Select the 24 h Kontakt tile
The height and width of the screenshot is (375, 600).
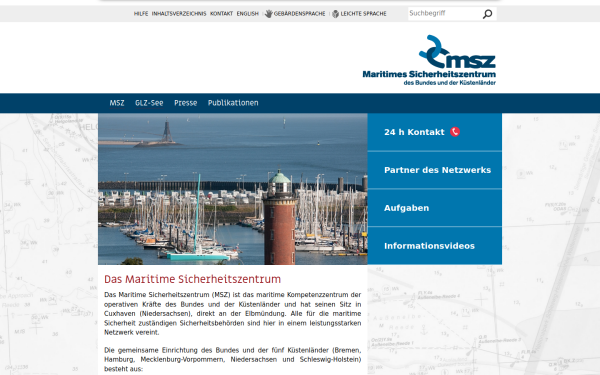[x=435, y=132]
